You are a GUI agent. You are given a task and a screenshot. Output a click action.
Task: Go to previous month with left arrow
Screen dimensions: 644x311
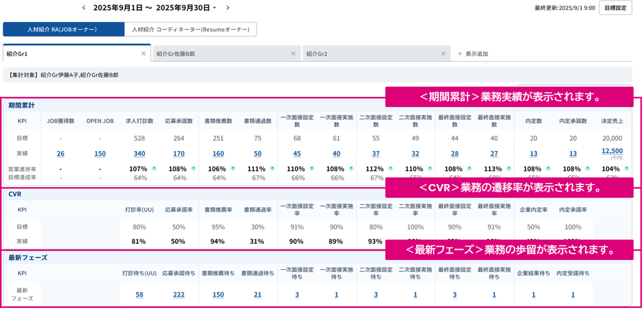[84, 8]
